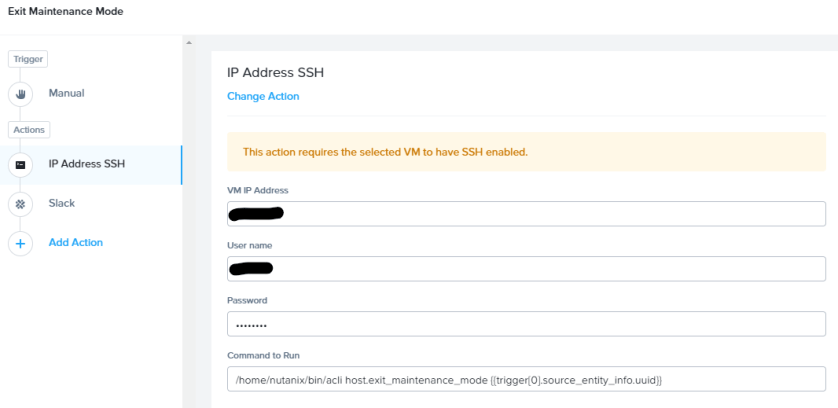Viewport: 838px width, 408px height.
Task: Focus the User name input field
Action: point(526,269)
